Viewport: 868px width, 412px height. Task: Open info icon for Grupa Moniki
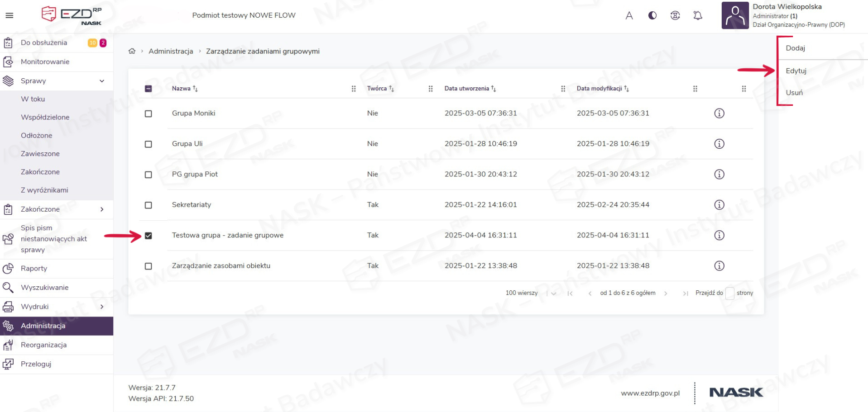pos(719,114)
